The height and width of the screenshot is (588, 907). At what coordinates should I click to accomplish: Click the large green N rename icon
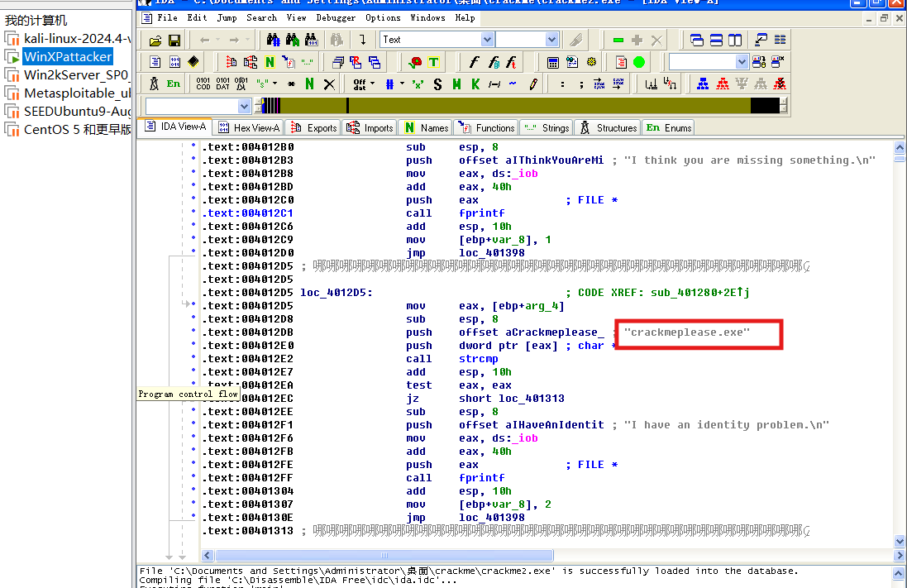pyautogui.click(x=309, y=84)
